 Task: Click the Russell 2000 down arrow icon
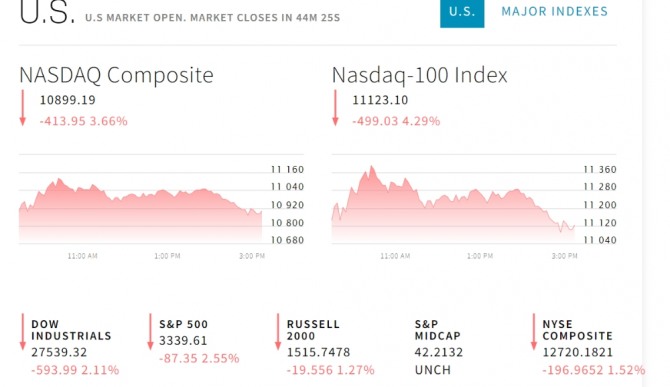click(x=278, y=331)
